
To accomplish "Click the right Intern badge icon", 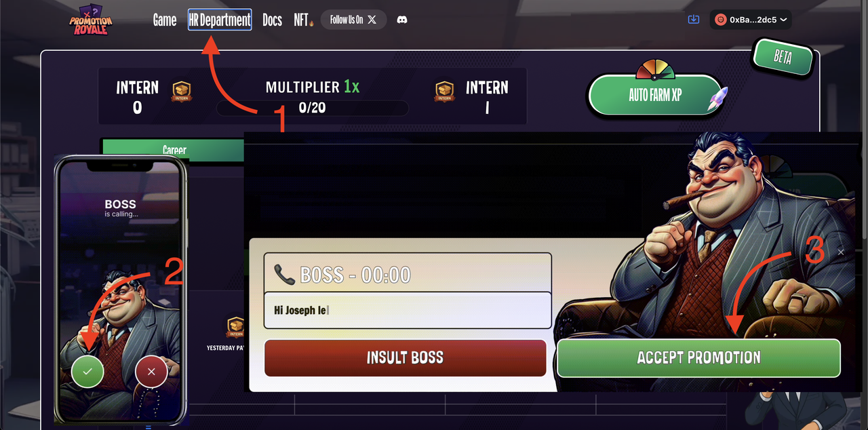I will click(x=444, y=92).
